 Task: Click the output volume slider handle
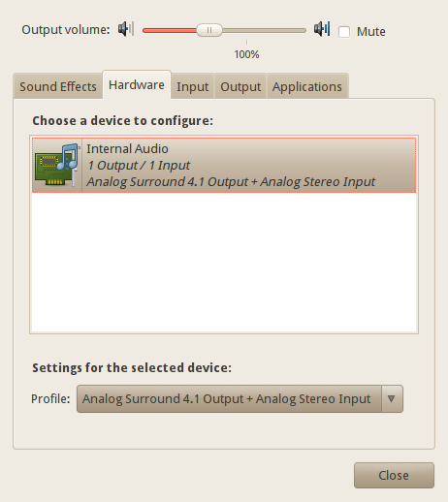209,30
